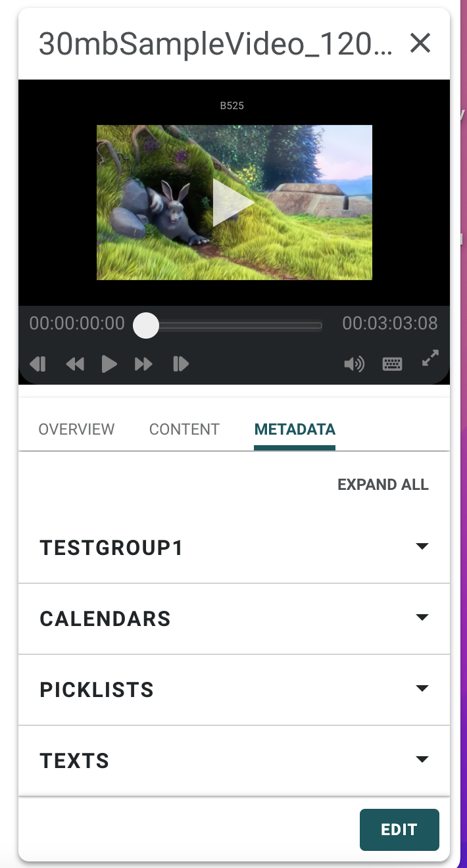Select the METADATA tab
This screenshot has height=868, width=467.
coord(295,429)
